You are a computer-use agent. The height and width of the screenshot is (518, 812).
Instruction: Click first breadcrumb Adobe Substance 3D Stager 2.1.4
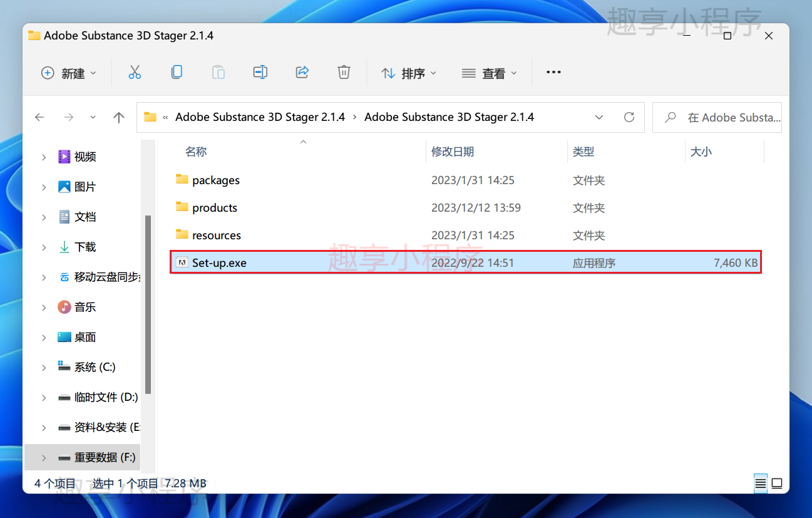tap(260, 117)
